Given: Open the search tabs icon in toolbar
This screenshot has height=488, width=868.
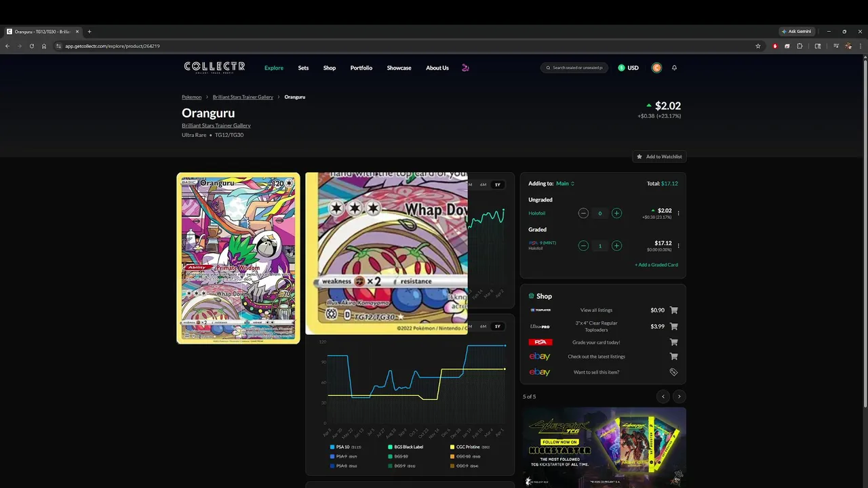Looking at the screenshot, I should pyautogui.click(x=818, y=46).
